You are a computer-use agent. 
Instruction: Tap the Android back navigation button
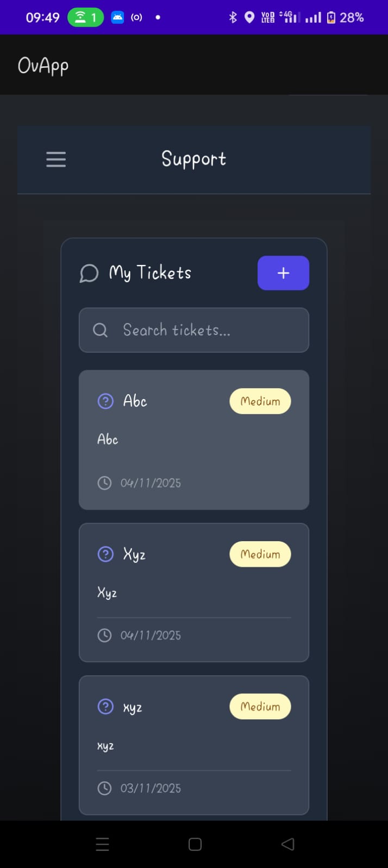click(x=288, y=844)
